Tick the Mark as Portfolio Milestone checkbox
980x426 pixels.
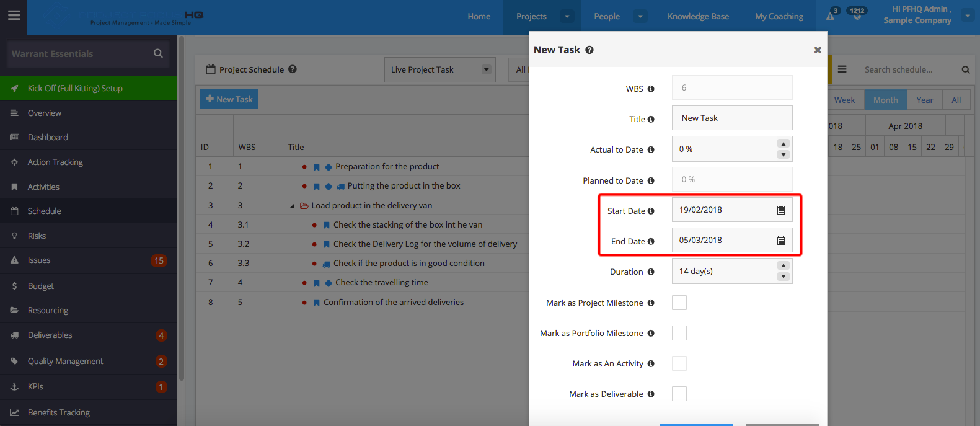(x=679, y=333)
